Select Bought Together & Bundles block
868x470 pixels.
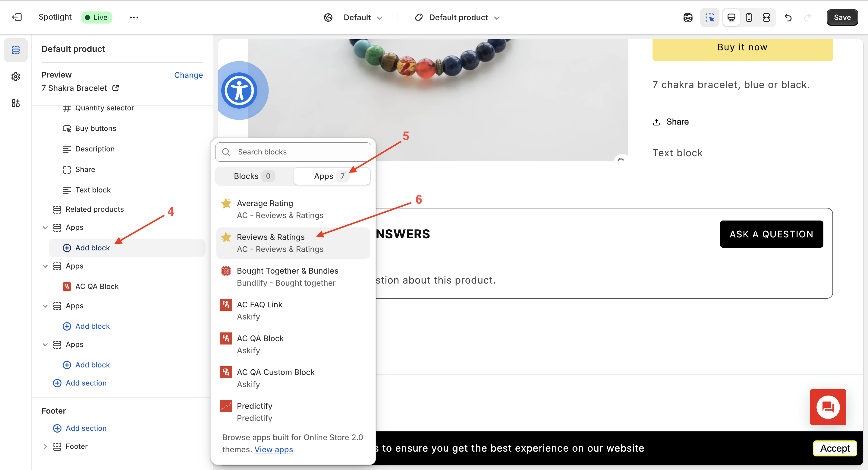(293, 276)
